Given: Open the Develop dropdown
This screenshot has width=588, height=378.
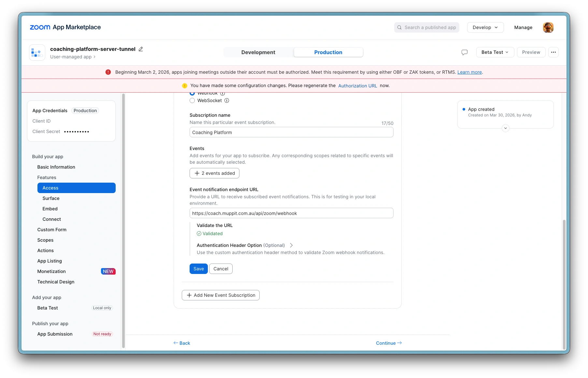Looking at the screenshot, I should pos(485,27).
